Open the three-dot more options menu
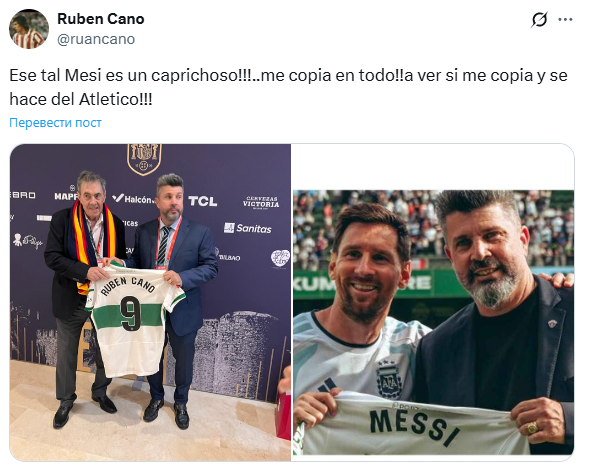Image resolution: width=591 pixels, height=474 pixels. (565, 20)
